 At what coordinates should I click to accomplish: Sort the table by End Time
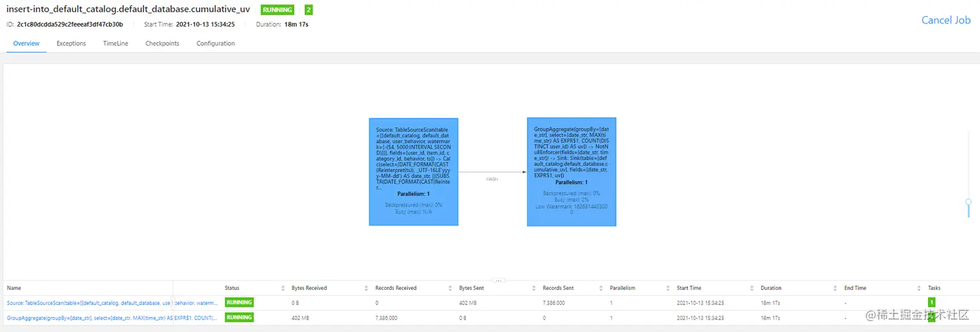(919, 288)
